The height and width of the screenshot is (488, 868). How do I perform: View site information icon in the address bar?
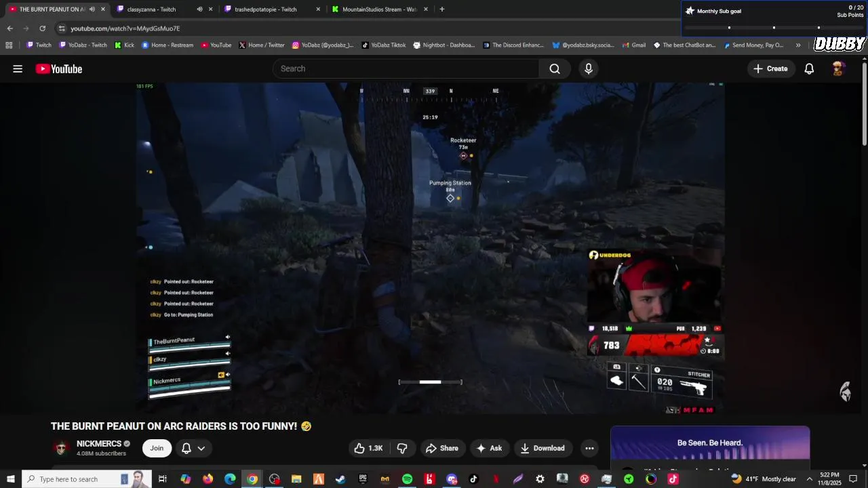[62, 28]
